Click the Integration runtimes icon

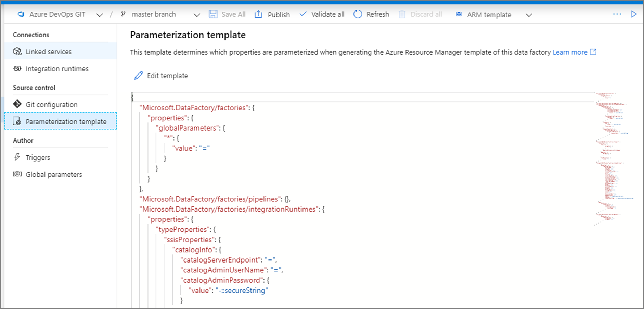17,68
